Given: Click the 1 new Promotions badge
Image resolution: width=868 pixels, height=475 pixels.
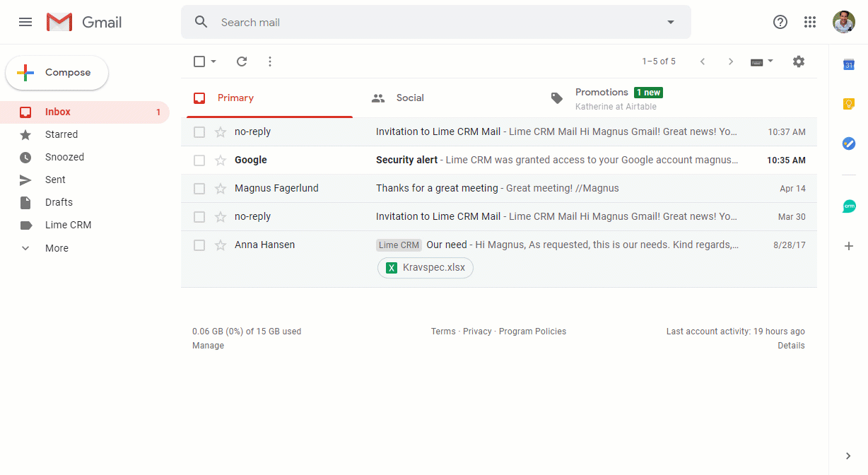Looking at the screenshot, I should [648, 93].
